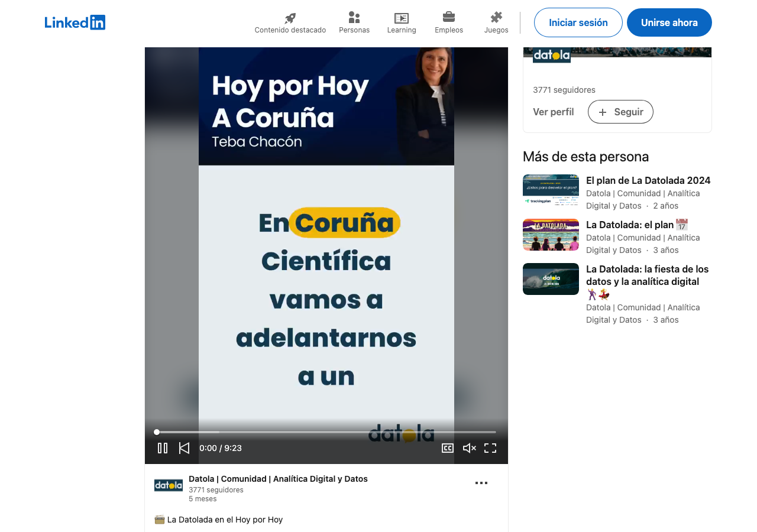
Task: Click Ver perfil link
Action: [554, 112]
